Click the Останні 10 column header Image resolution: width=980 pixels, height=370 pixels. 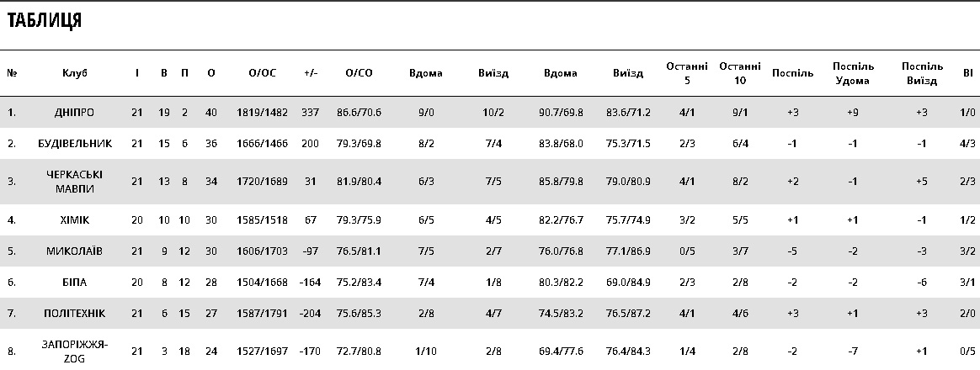[x=740, y=73]
